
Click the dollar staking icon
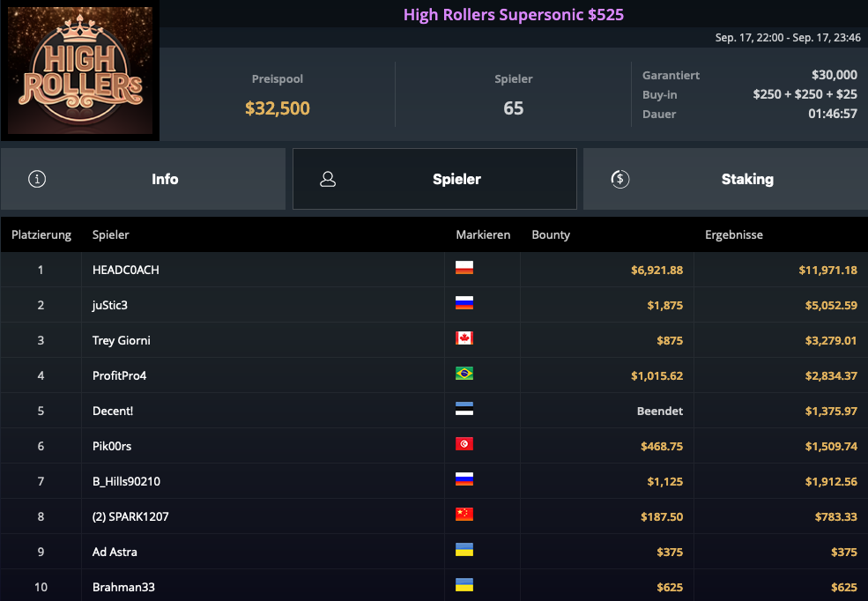[x=619, y=179]
